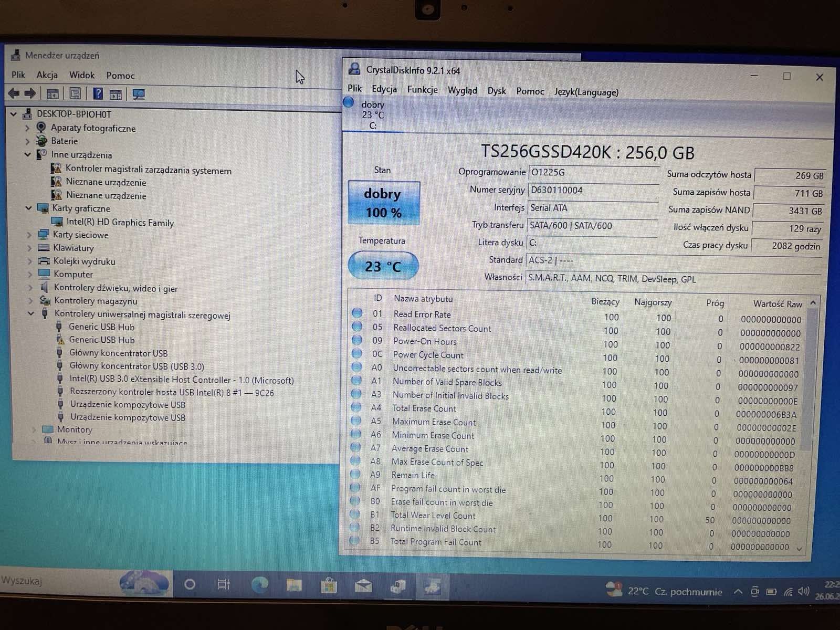This screenshot has height=630, width=840.
Task: Click the Kontroler magistrali zarządzania systemem icon
Action: pyautogui.click(x=56, y=169)
